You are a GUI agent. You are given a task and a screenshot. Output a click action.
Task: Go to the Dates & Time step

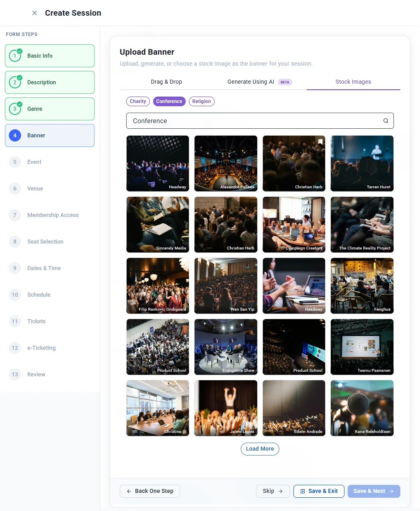click(x=50, y=268)
